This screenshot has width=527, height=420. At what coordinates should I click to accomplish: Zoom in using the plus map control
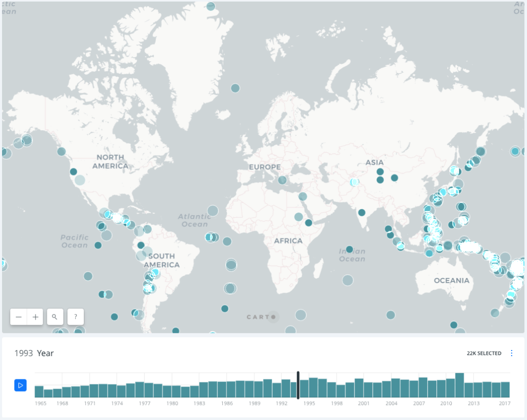pos(34,317)
